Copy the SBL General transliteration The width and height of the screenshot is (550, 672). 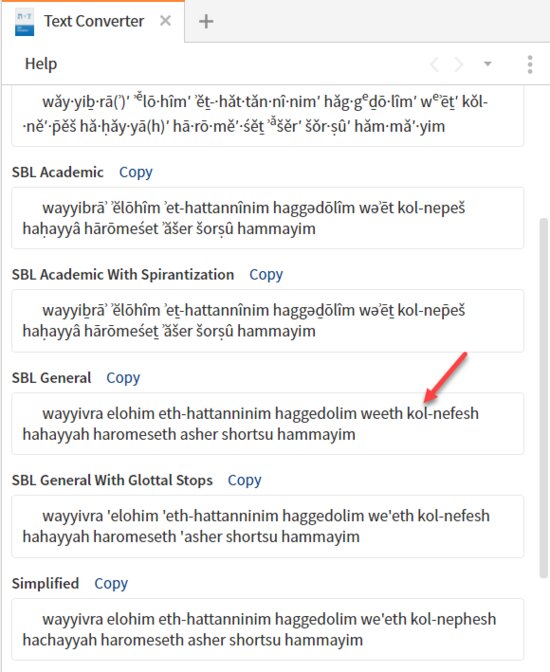click(x=123, y=378)
